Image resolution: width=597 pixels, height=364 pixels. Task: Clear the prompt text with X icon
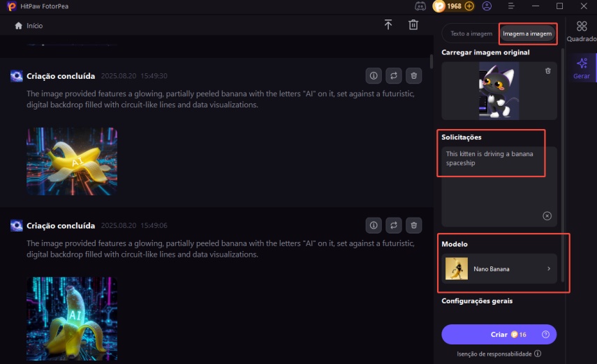point(547,216)
